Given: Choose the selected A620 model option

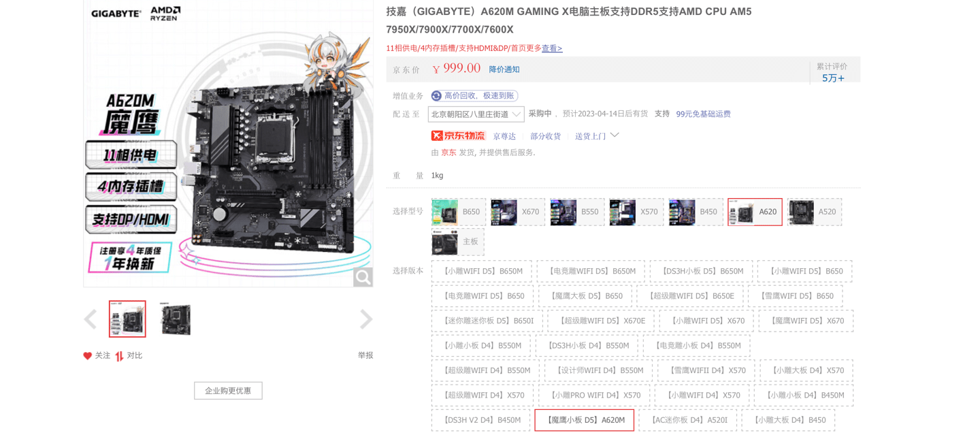Looking at the screenshot, I should 755,212.
